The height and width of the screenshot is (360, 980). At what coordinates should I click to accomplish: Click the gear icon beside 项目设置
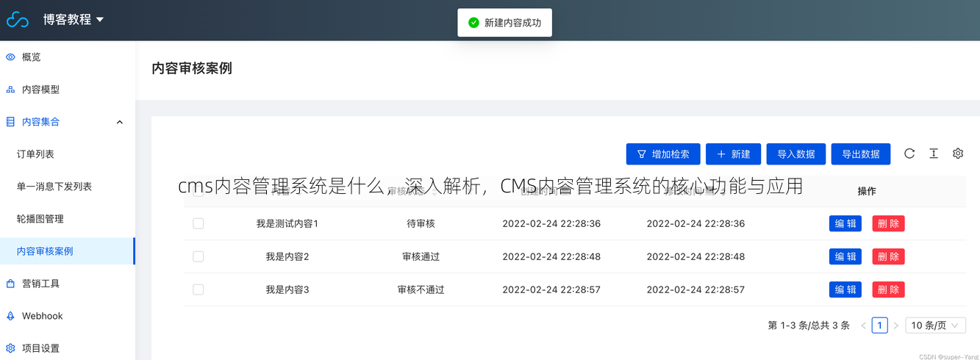pyautogui.click(x=10, y=348)
